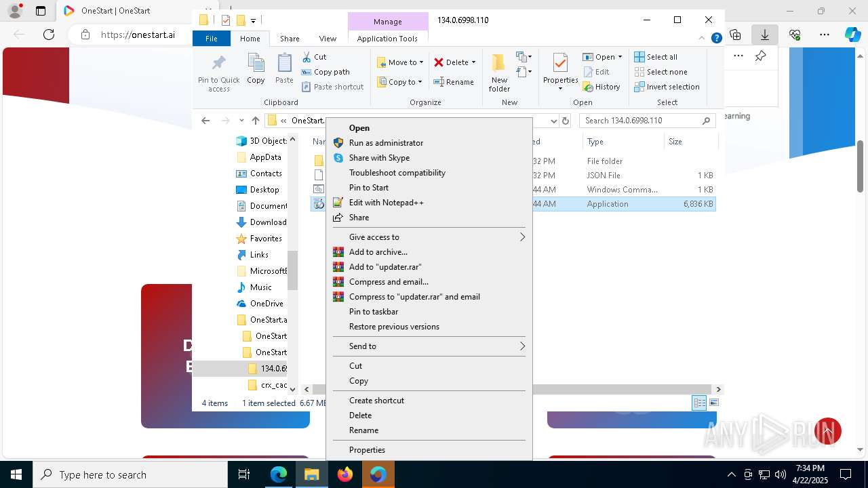Open the ribbon Open dropdown

tap(602, 57)
